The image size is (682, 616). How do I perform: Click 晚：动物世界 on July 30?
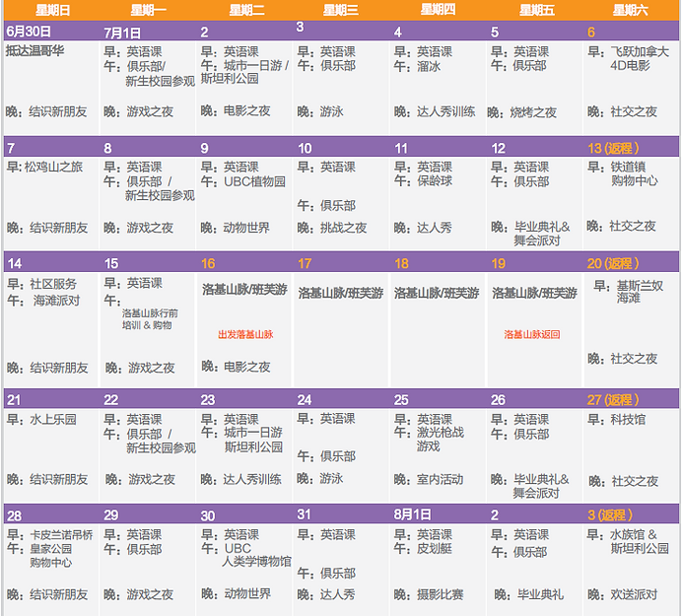236,593
